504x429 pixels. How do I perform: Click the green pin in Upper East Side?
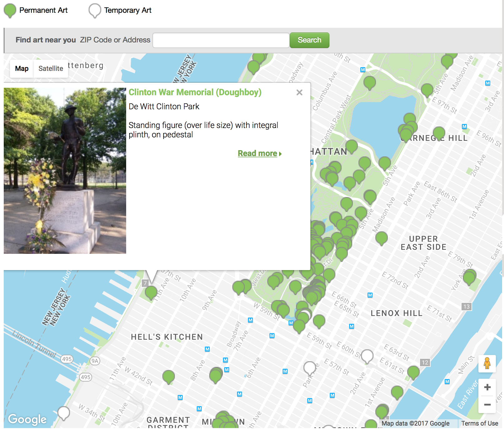[x=381, y=238]
